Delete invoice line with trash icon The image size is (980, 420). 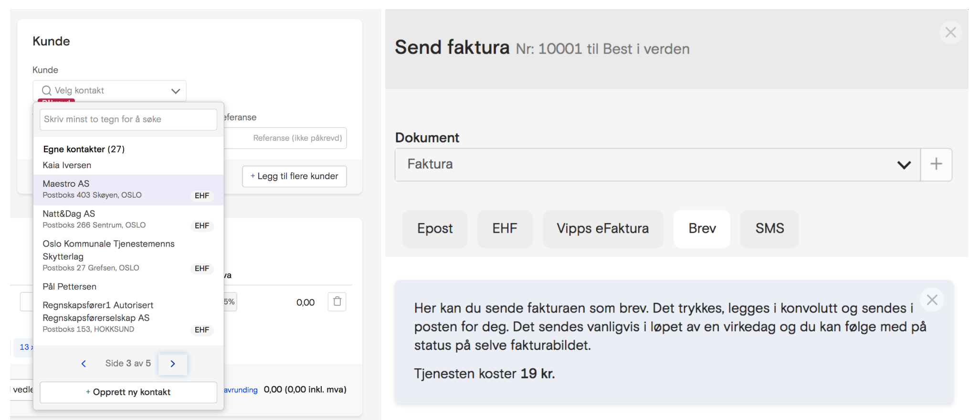(x=337, y=302)
